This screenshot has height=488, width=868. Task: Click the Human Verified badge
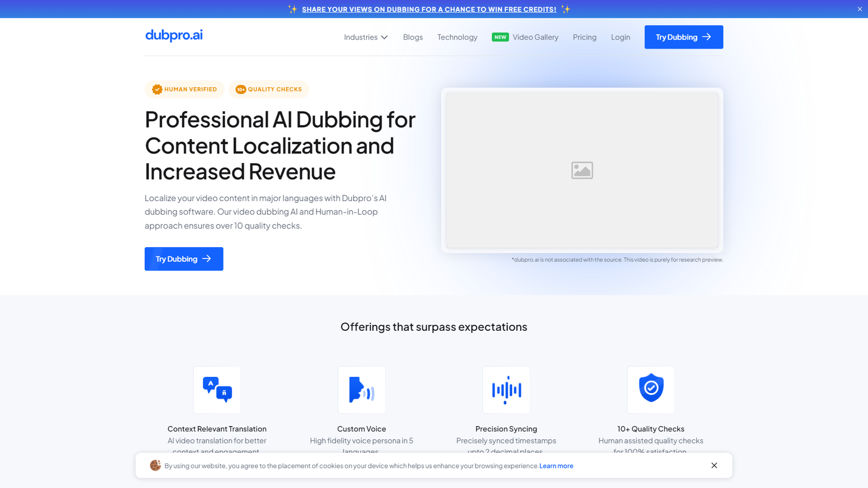[184, 89]
